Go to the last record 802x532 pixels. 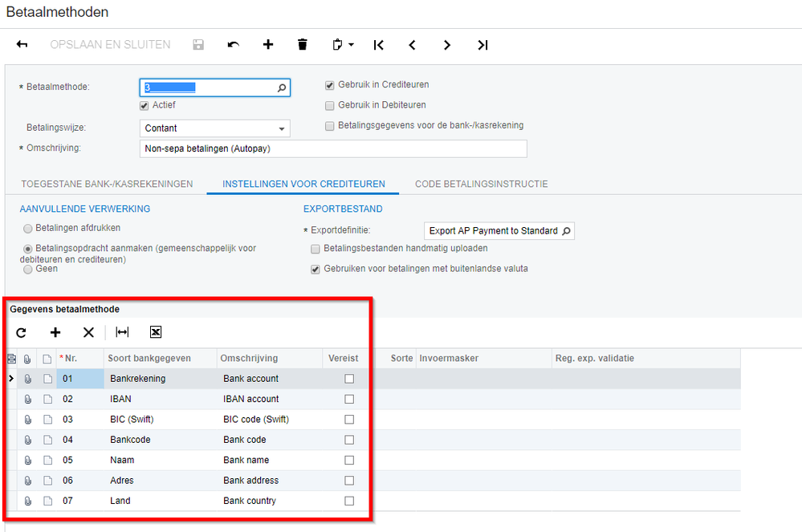click(482, 45)
